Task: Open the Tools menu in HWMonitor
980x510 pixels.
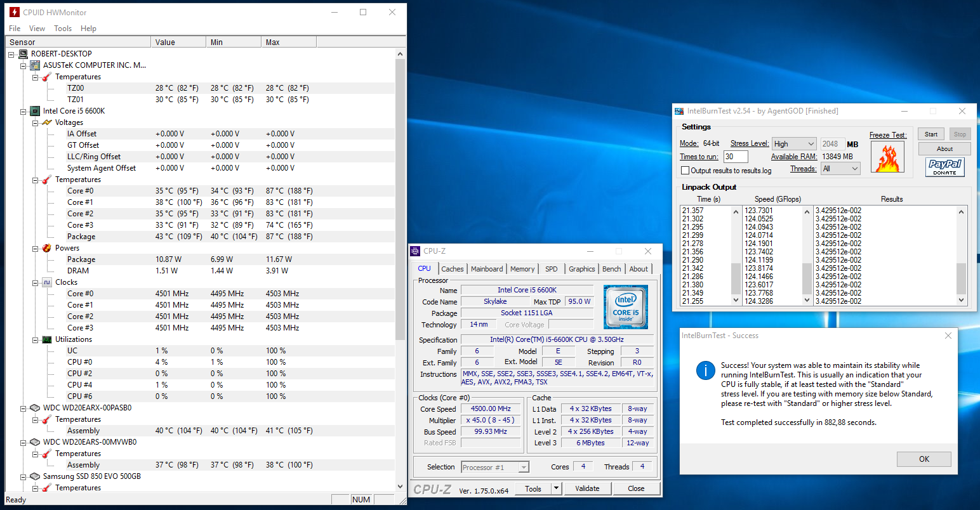Action: 63,29
